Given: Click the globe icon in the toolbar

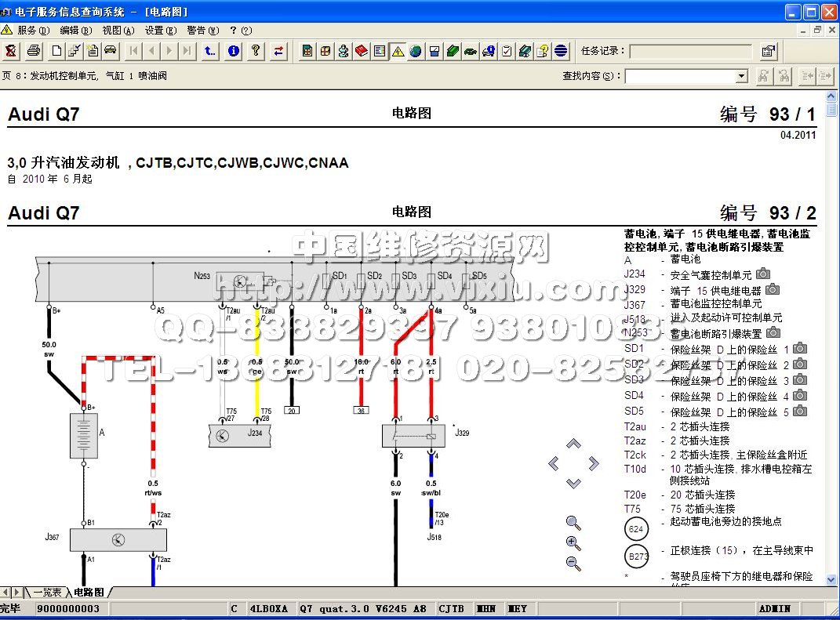Looking at the screenshot, I should (416, 52).
